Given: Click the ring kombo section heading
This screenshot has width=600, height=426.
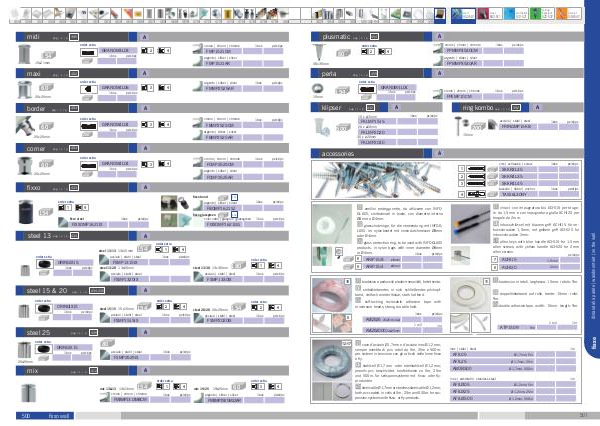Looking at the screenshot, I should tap(478, 108).
